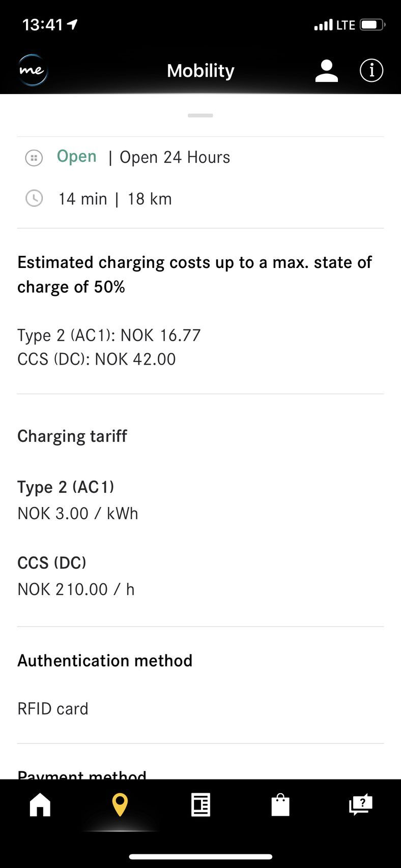The width and height of the screenshot is (401, 868).
Task: Tap the NOK 210.00 per hour tariff
Action: tap(76, 589)
